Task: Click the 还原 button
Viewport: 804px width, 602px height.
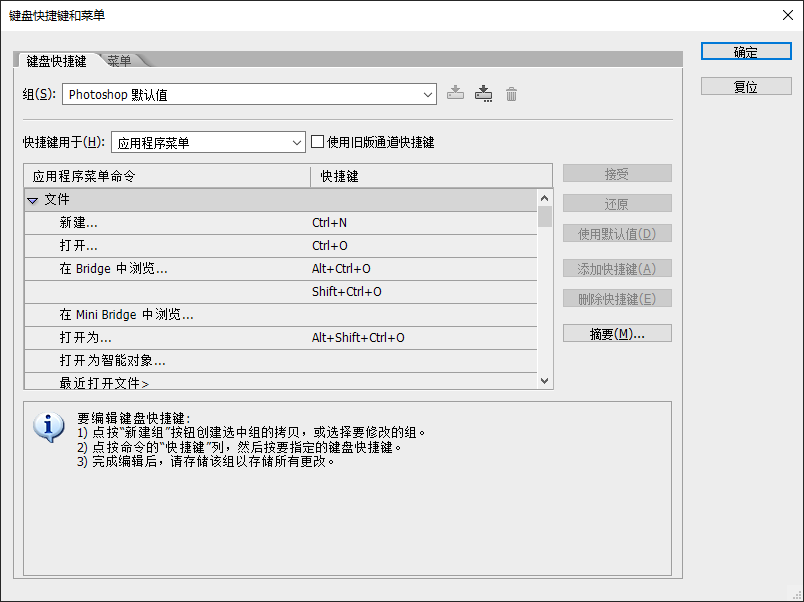Action: (x=617, y=203)
